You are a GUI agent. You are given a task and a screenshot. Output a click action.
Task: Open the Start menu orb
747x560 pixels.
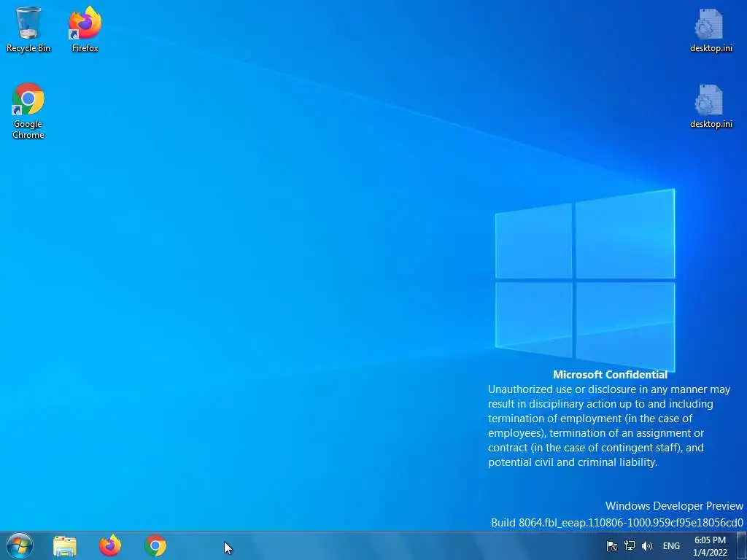point(20,545)
